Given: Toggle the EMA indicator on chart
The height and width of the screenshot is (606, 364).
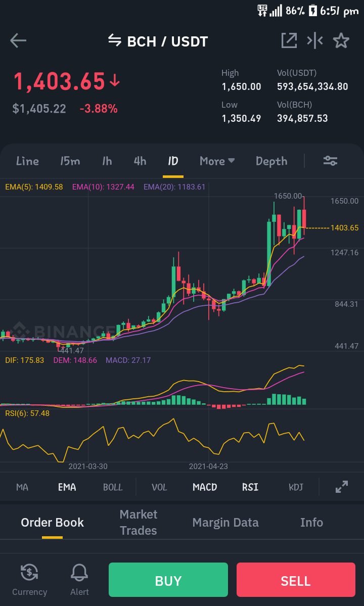Looking at the screenshot, I should click(x=67, y=487).
